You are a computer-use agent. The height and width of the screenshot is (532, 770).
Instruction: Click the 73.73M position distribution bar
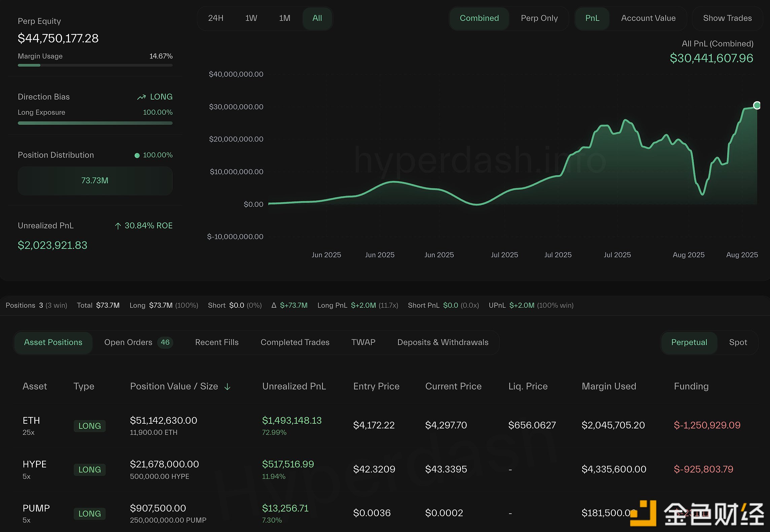coord(95,181)
